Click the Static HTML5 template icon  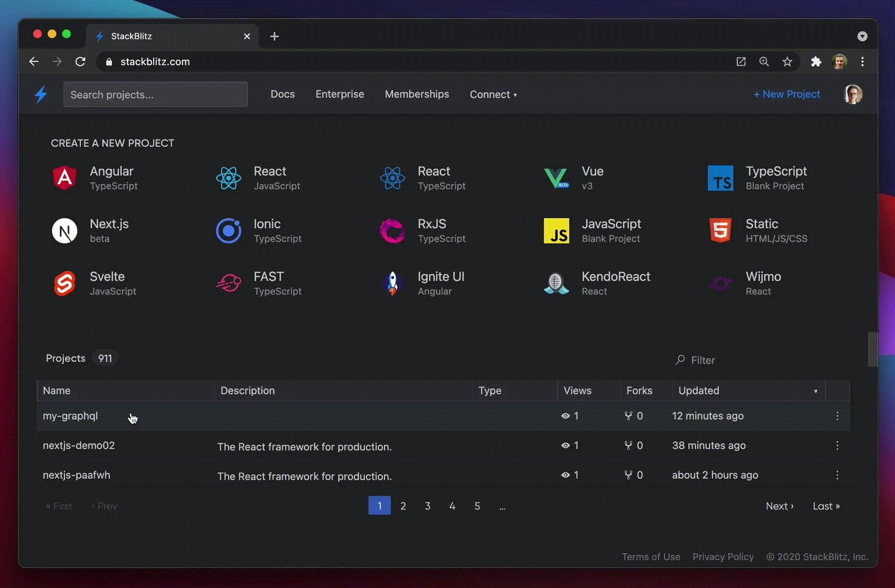(x=720, y=231)
